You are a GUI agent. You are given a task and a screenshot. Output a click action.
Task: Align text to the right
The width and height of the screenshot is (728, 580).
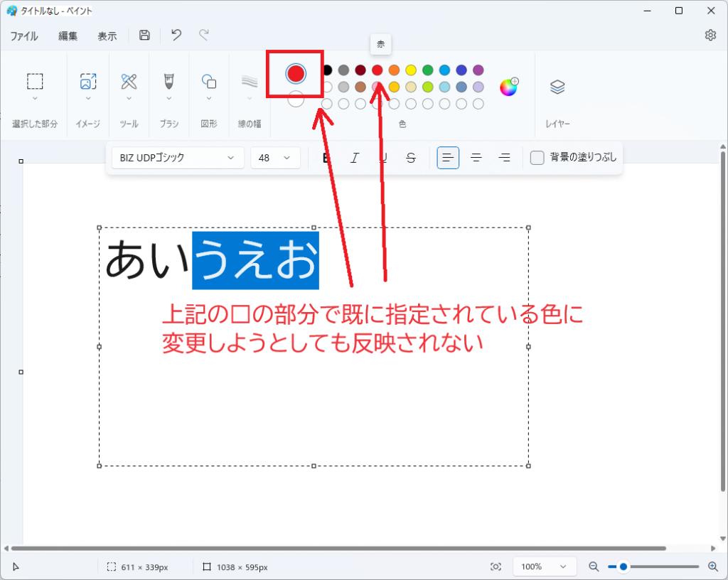click(504, 158)
